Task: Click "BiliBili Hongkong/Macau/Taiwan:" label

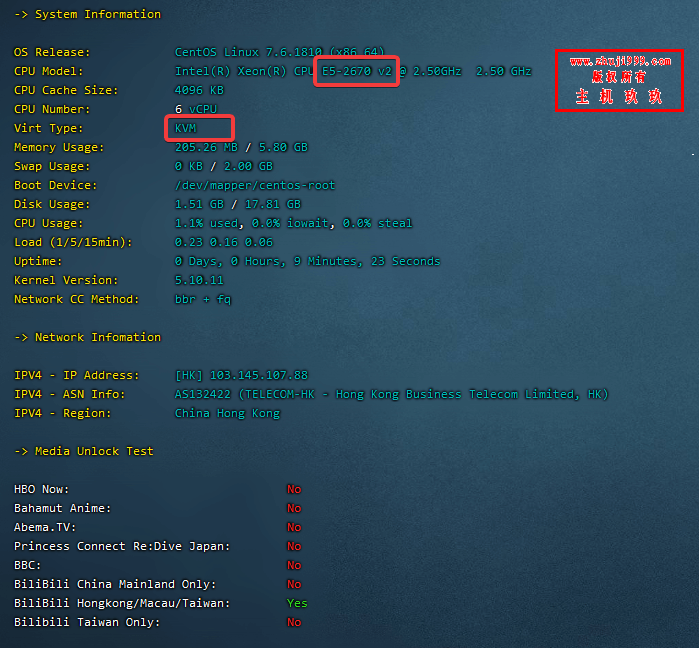Action: point(122,603)
